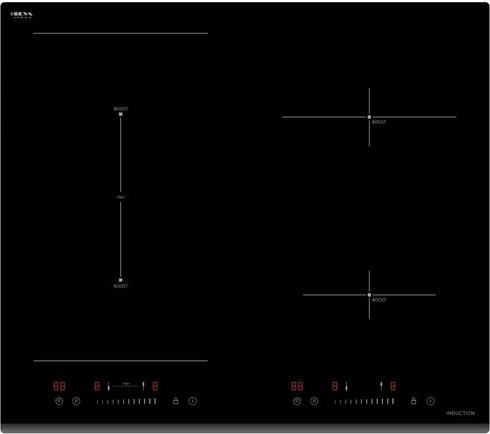The width and height of the screenshot is (490, 434).
Task: Select right panel front zone selector icon
Action: [x=346, y=386]
